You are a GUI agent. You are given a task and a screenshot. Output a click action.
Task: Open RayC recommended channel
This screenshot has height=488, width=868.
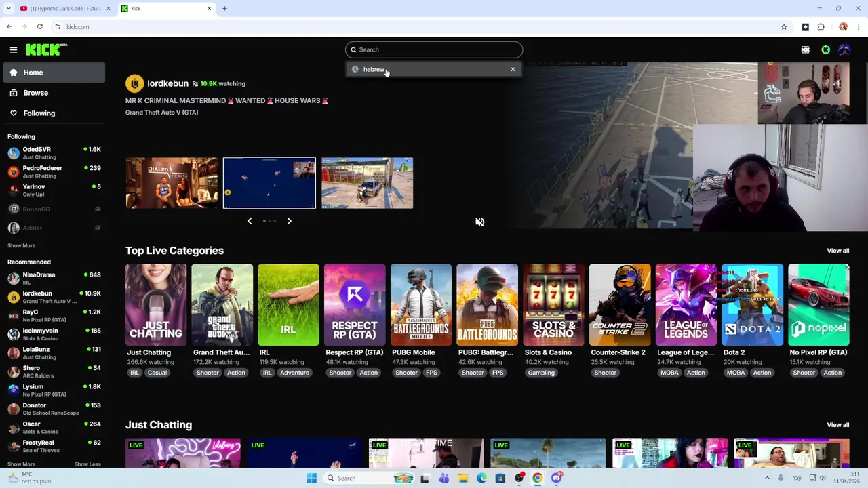coord(53,316)
